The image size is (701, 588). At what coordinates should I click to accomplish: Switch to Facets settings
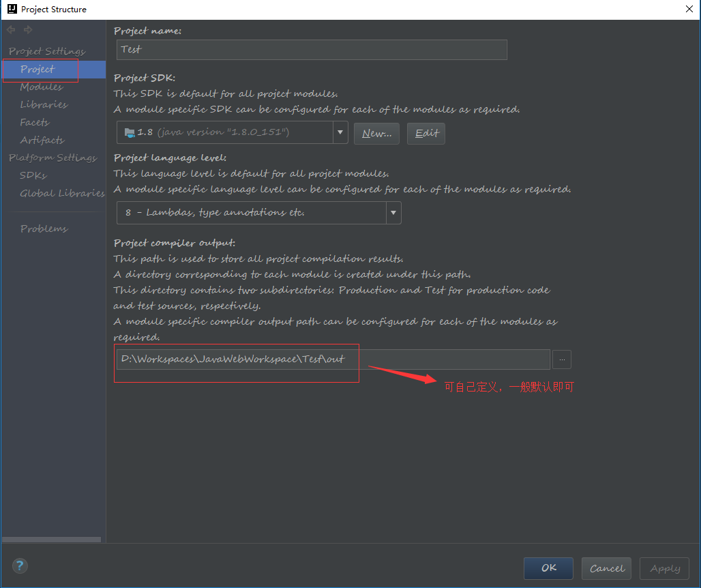click(x=34, y=122)
